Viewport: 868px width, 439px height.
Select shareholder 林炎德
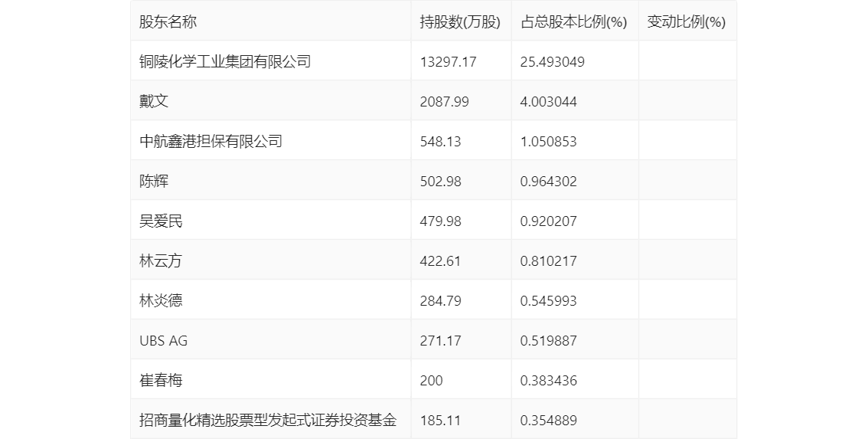pyautogui.click(x=161, y=301)
